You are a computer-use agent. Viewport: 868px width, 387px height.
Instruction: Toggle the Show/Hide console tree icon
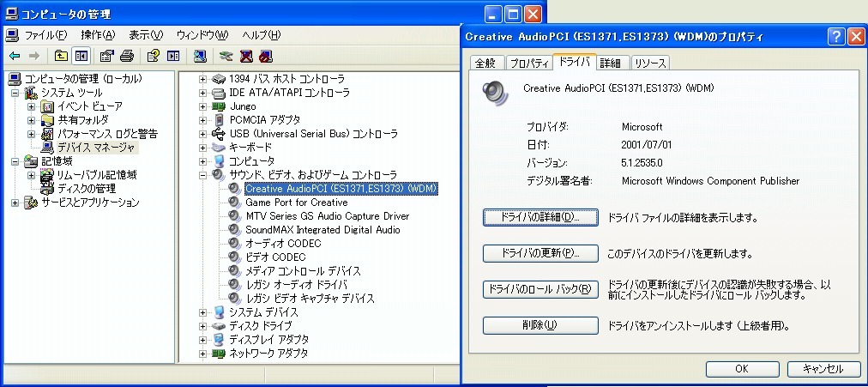(x=81, y=56)
